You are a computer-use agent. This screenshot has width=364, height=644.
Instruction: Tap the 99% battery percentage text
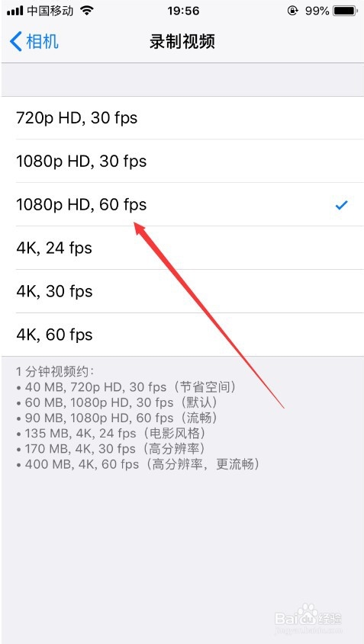(x=317, y=11)
